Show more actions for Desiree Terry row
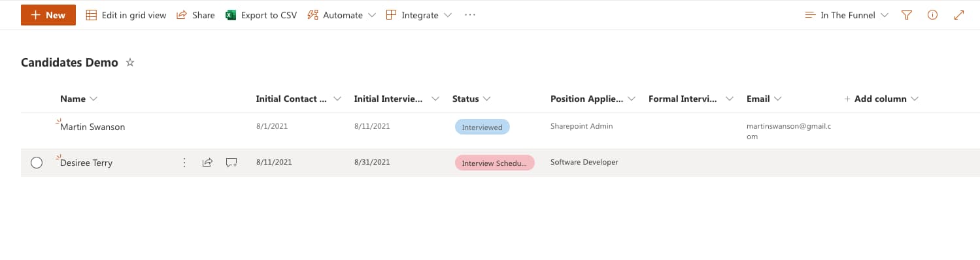The image size is (980, 260). point(184,163)
